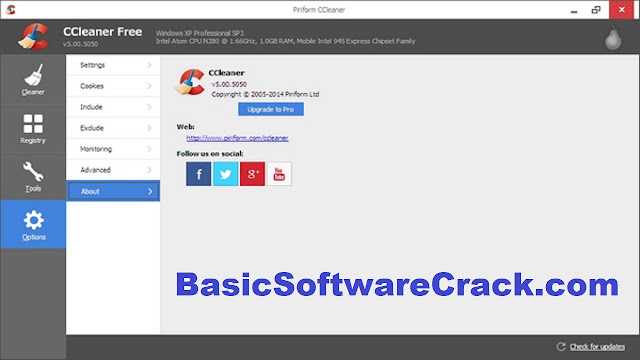Open the Cookies options page
Viewport: 640px width, 360px height.
click(x=113, y=86)
